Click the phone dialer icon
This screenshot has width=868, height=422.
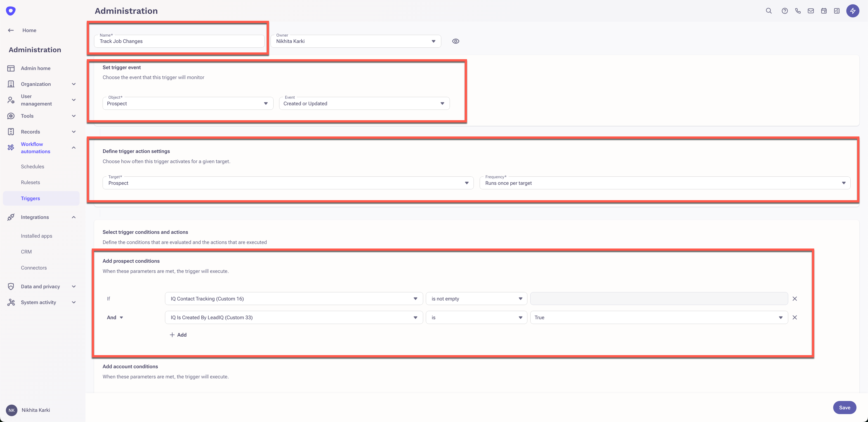pyautogui.click(x=797, y=11)
